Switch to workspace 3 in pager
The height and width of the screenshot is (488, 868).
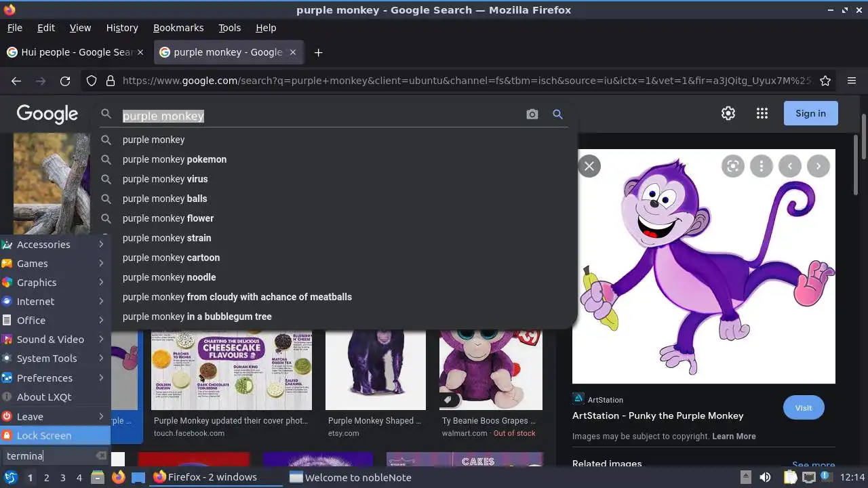point(62,478)
